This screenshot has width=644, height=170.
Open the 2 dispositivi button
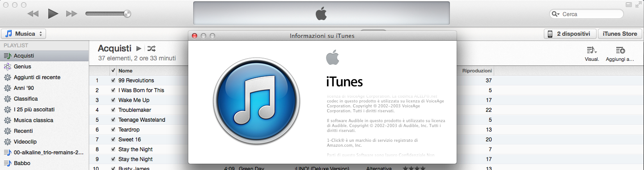[x=570, y=34]
